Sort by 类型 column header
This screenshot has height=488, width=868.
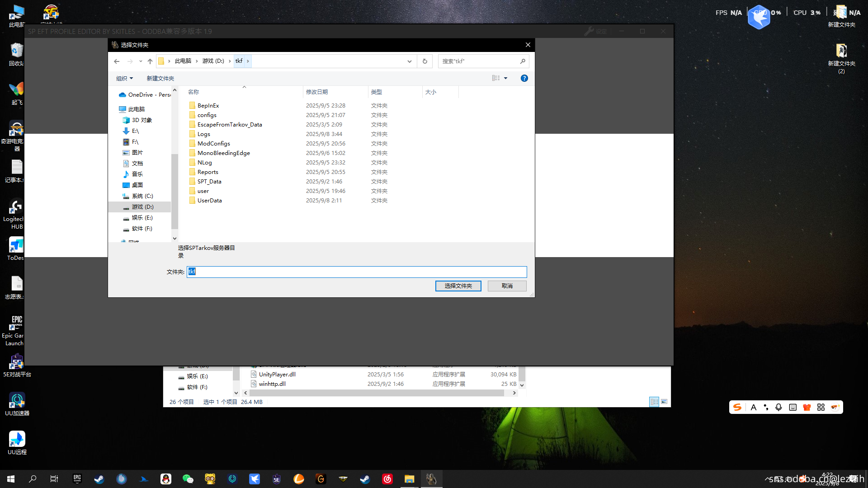click(376, 92)
